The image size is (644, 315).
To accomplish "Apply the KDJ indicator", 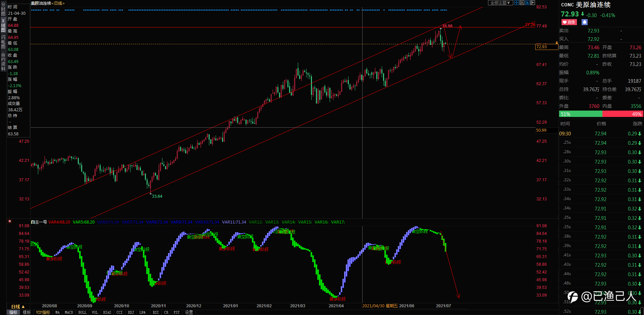I will coord(131,312).
